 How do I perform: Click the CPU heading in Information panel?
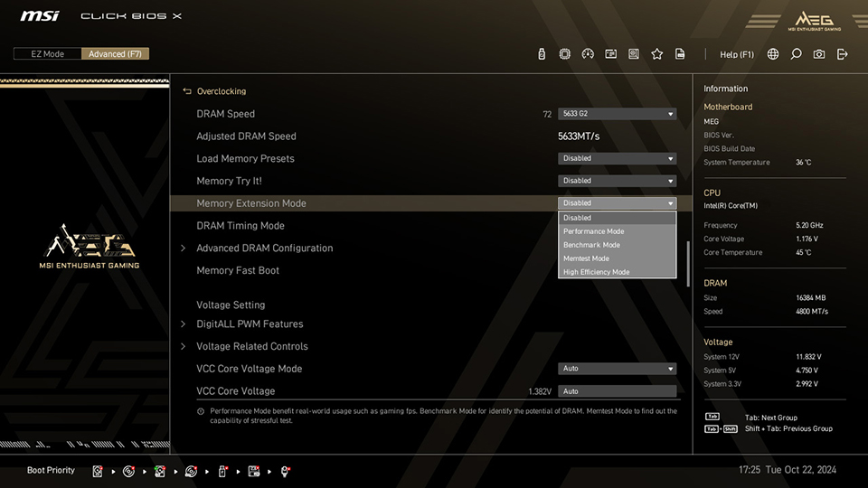[712, 193]
